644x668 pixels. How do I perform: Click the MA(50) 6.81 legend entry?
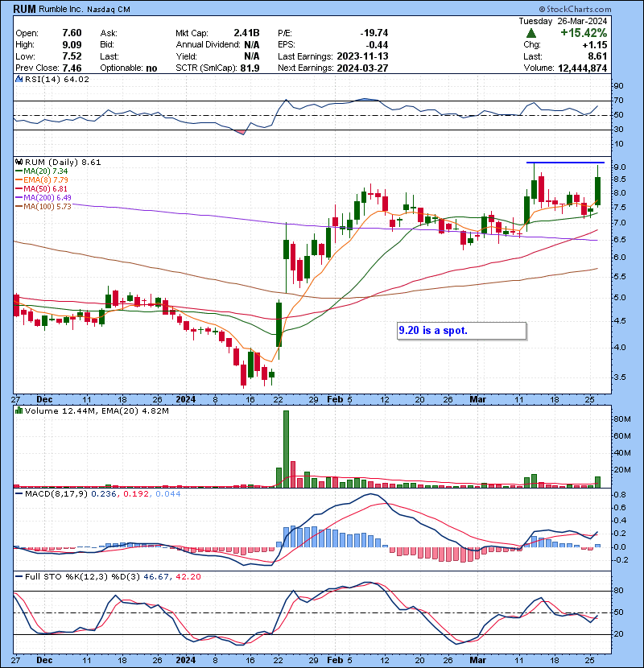tap(41, 188)
